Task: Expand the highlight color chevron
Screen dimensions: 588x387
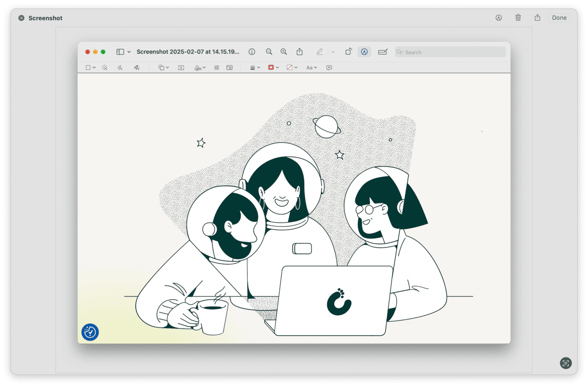Action: [333, 52]
